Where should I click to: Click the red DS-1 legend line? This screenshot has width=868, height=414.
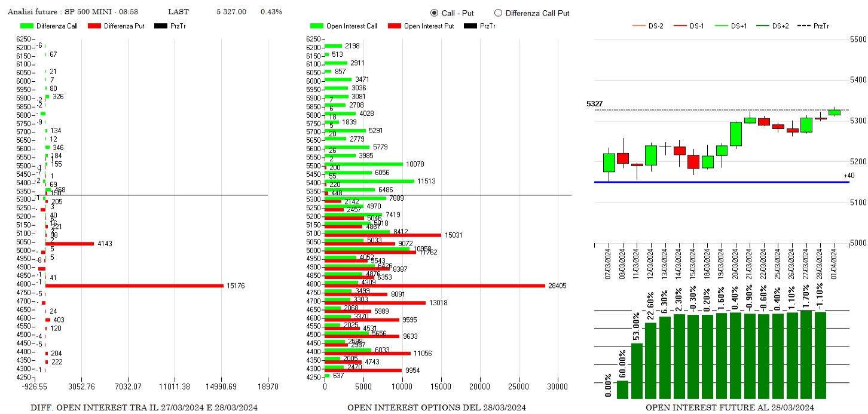coord(680,26)
